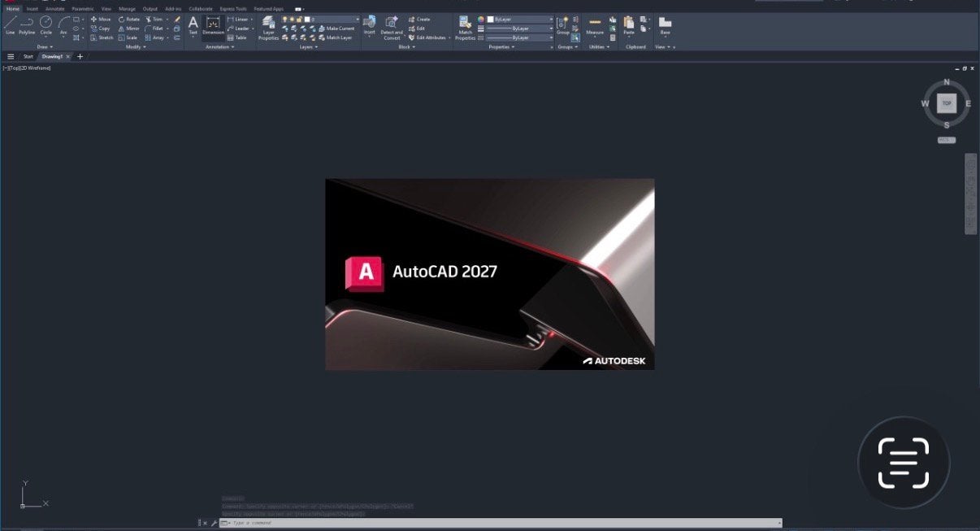This screenshot has height=531, width=980.
Task: Activate the Scale command
Action: pyautogui.click(x=128, y=37)
